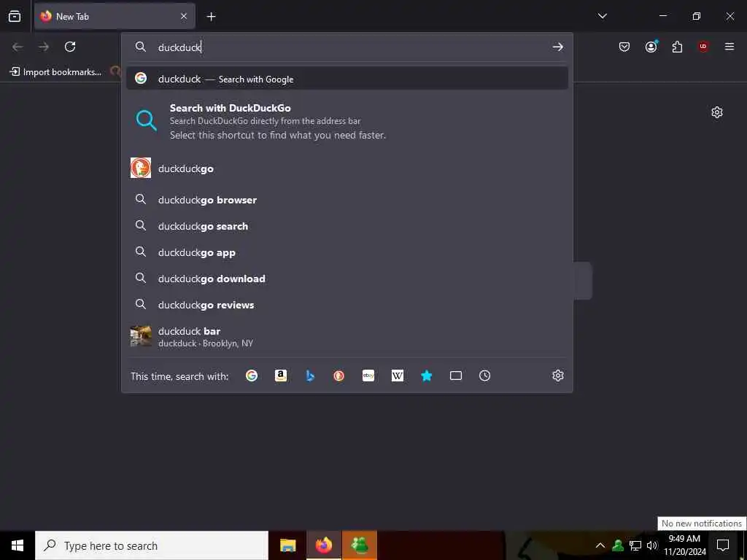Open the Save to Pocket icon
The height and width of the screenshot is (560, 747).
click(x=624, y=47)
